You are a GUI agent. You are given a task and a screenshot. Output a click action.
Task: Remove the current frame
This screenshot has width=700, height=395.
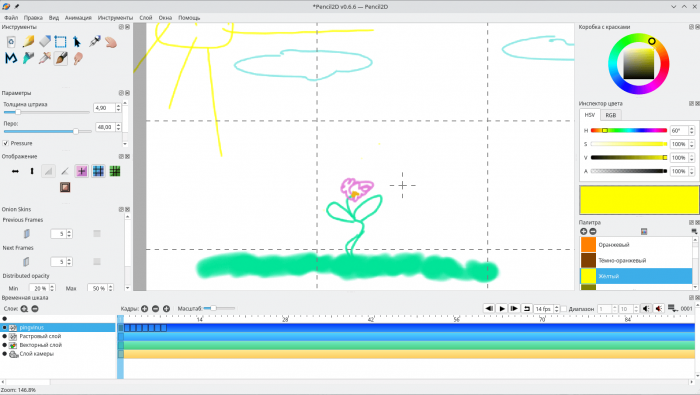[155, 309]
